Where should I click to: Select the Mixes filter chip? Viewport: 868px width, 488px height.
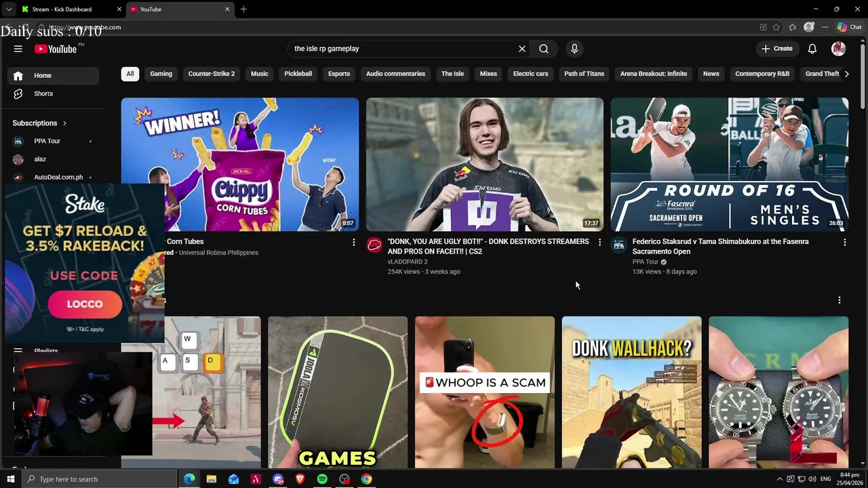coord(488,74)
